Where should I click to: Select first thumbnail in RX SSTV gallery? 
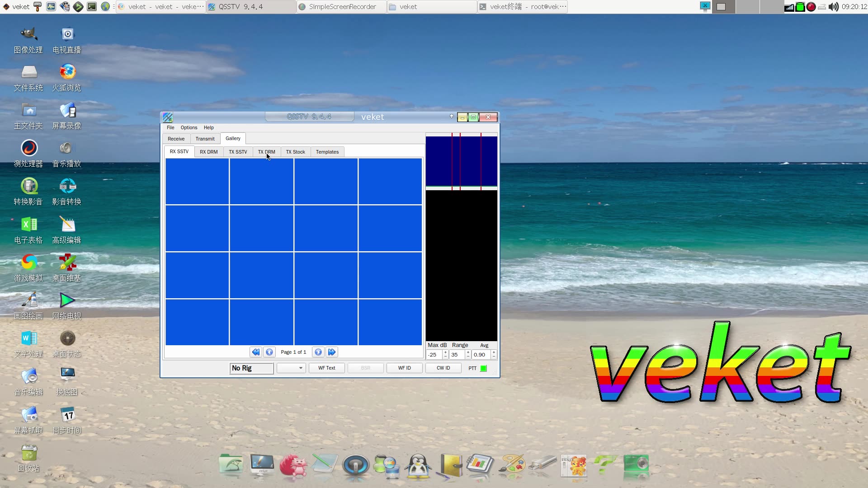coord(197,181)
